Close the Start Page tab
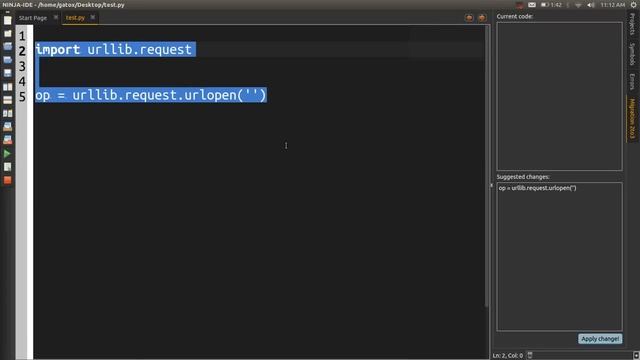The width and height of the screenshot is (640, 360). (56, 17)
